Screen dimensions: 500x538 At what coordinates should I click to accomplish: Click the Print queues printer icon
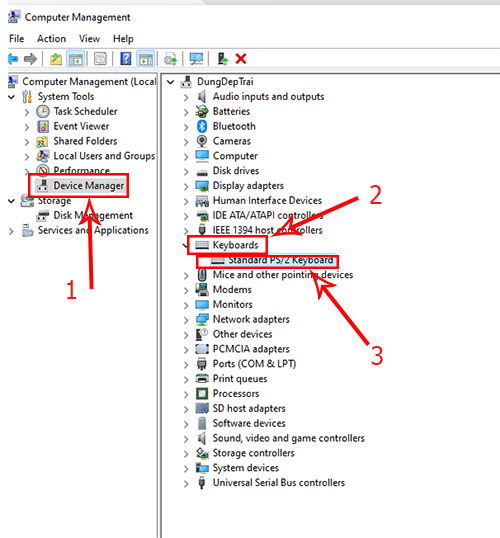tap(202, 378)
